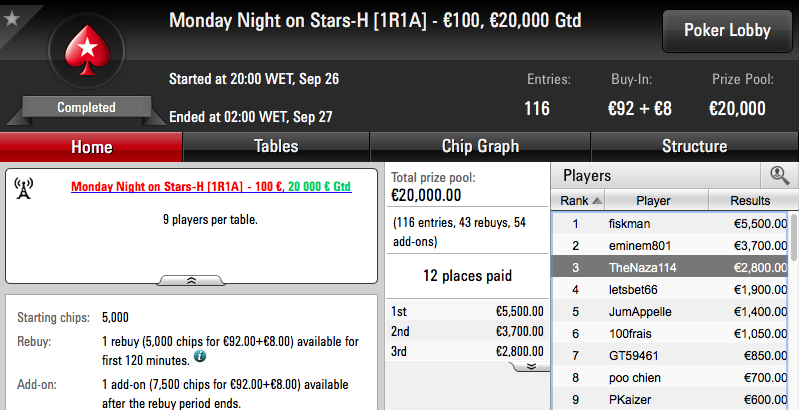Open the player search magnifier

(x=779, y=176)
